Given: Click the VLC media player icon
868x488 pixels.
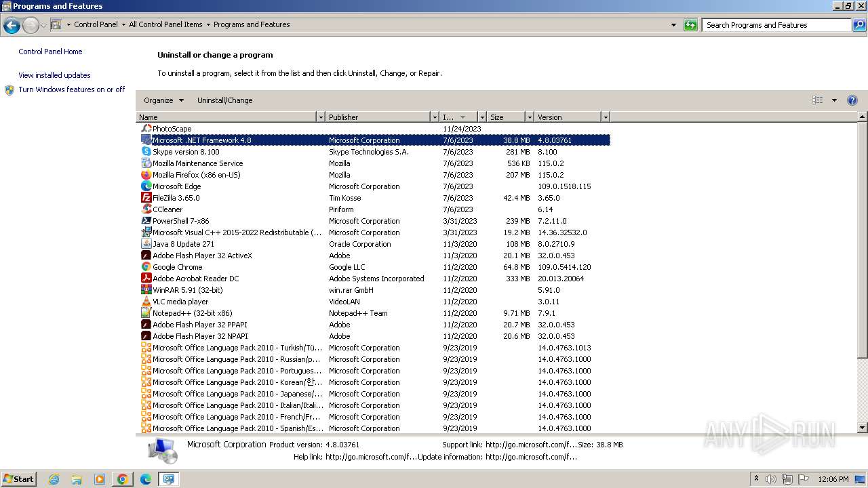Looking at the screenshot, I should (x=146, y=302).
